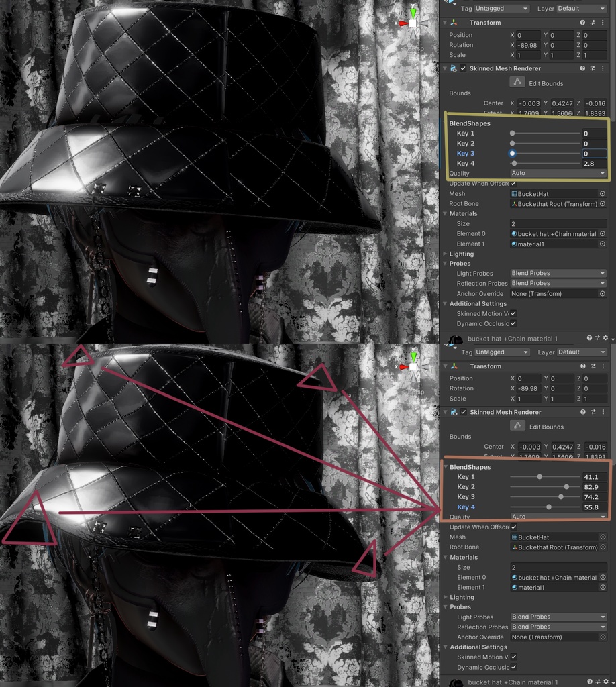Viewport: 616px width, 687px height.
Task: Click Edit Bounds icon button in upper Inspector
Action: tap(517, 82)
